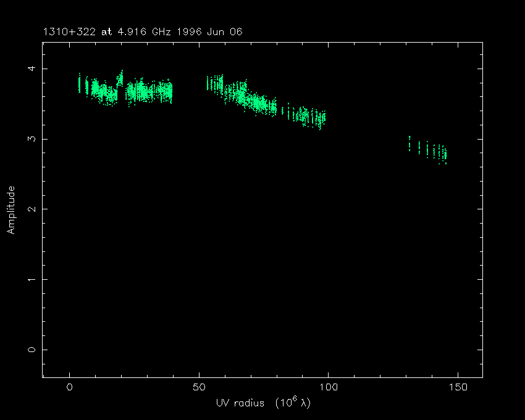
Task: Select the data points near UV radius 55
Action: click(214, 83)
